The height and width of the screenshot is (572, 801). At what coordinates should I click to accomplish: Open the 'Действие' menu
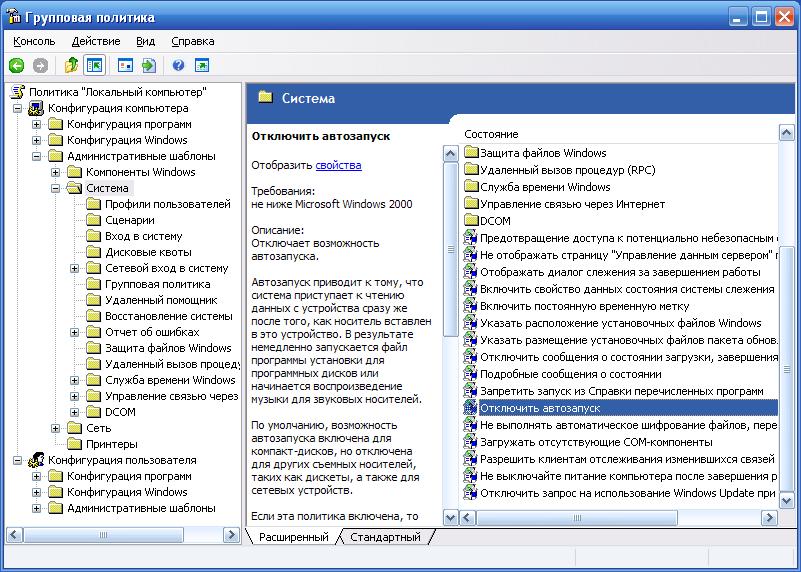(x=96, y=41)
